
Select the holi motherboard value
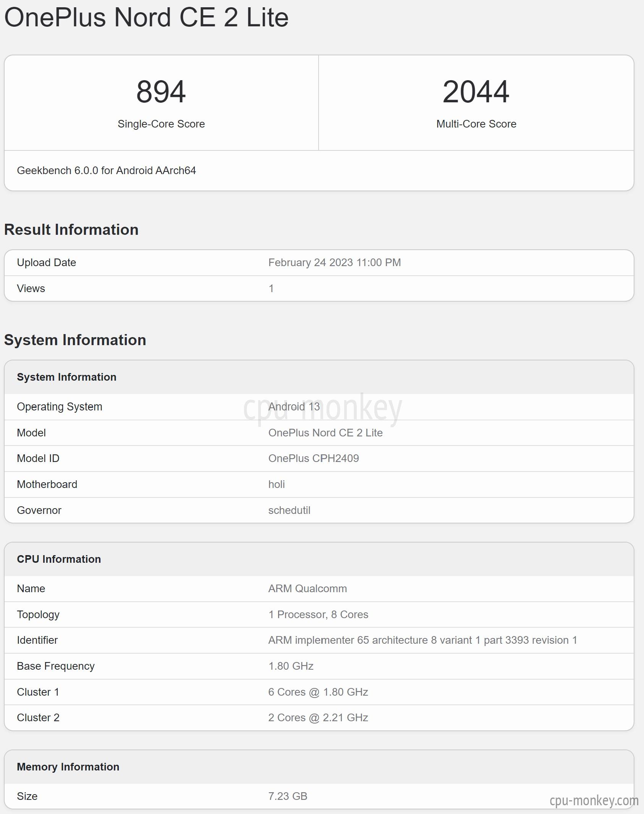pyautogui.click(x=277, y=485)
